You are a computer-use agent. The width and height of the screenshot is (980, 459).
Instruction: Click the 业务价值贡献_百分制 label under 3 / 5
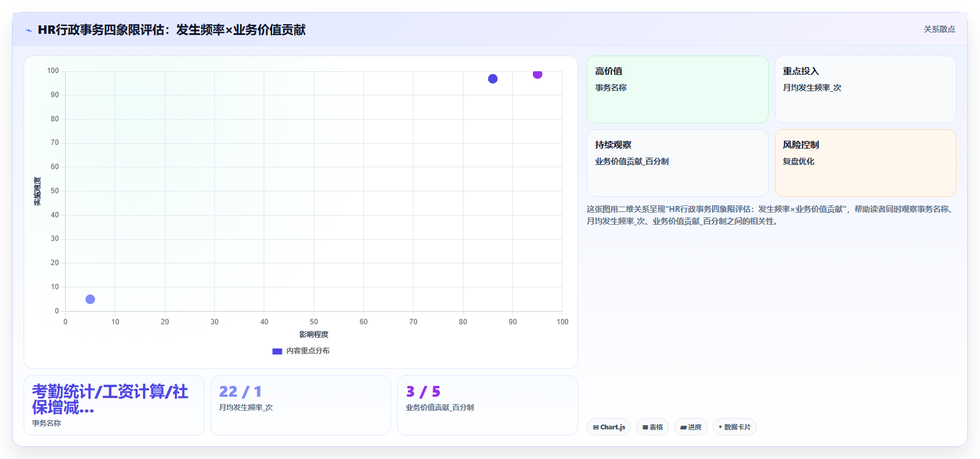pyautogui.click(x=440, y=408)
